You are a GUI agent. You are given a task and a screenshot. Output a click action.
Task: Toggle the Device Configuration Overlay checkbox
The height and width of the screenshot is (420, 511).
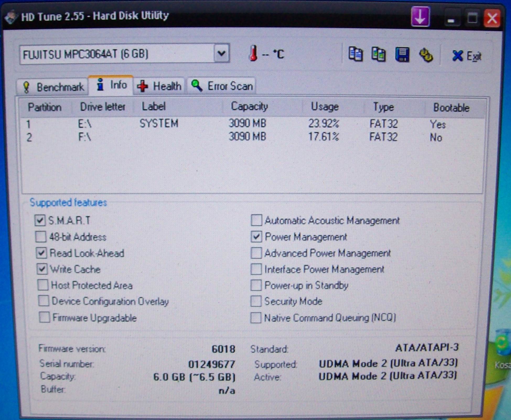coord(44,301)
